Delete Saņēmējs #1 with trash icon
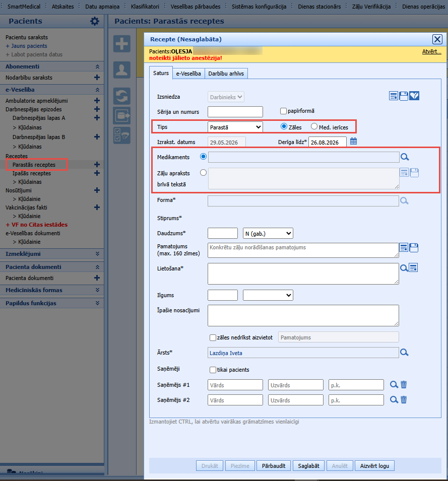This screenshot has width=448, height=481. (404, 384)
